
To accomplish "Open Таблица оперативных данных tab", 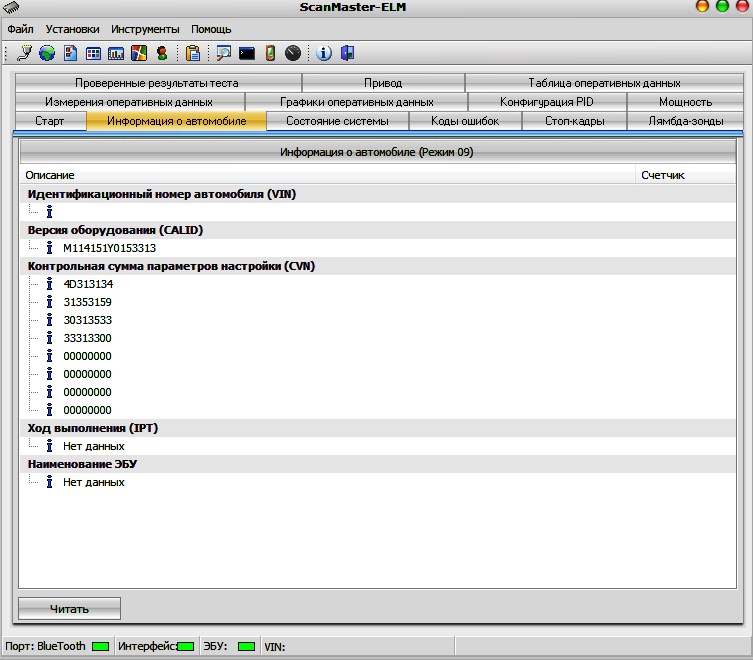I will (x=604, y=83).
